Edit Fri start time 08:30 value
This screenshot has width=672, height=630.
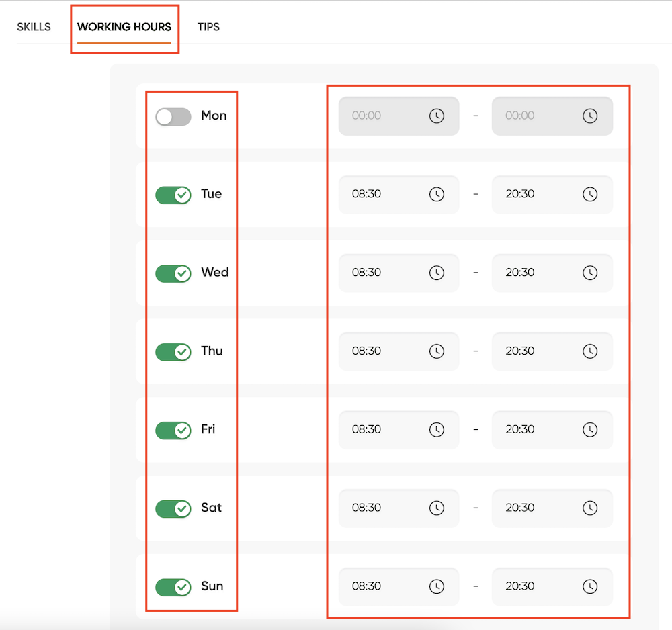click(366, 429)
